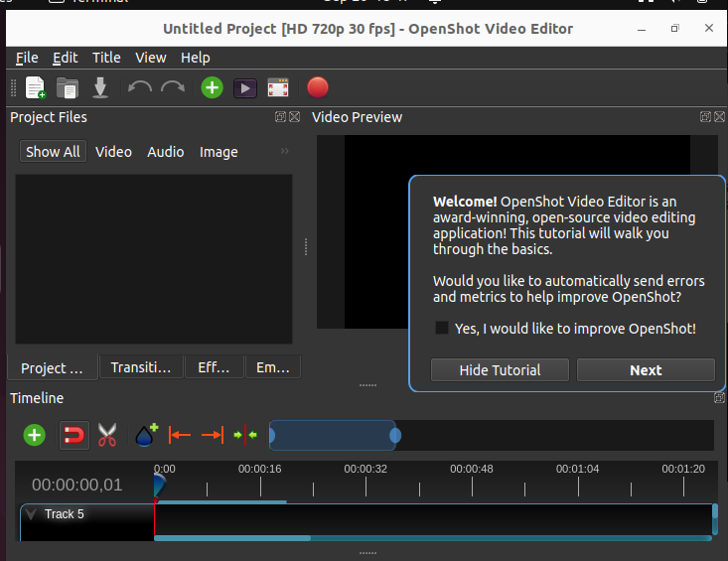728x561 pixels.
Task: Click the Hide Tutorial button
Action: 500,370
